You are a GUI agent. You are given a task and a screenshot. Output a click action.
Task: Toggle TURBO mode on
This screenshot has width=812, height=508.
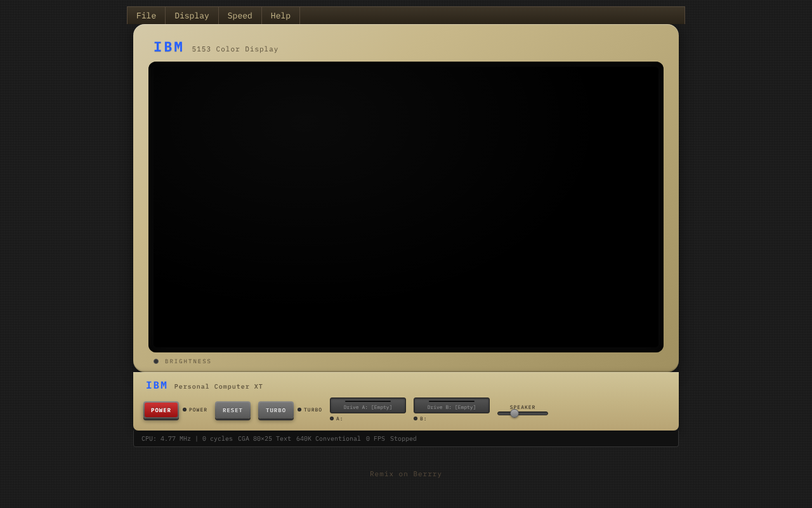tap(275, 410)
